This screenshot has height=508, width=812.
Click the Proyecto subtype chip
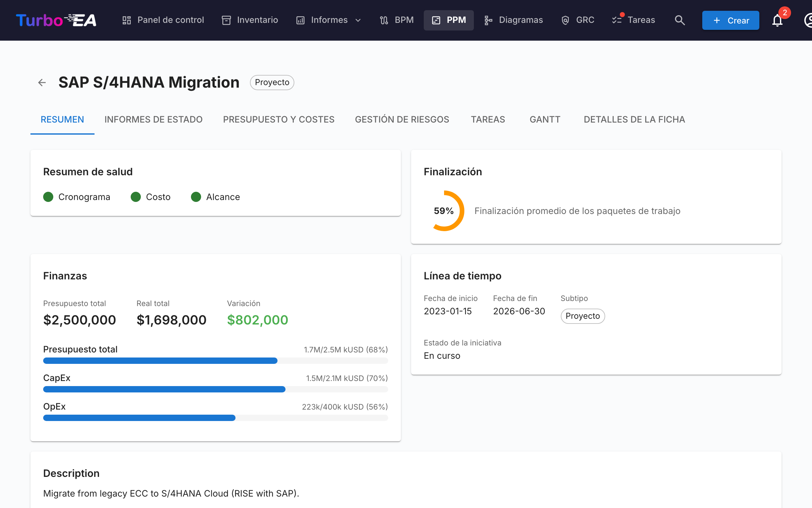pyautogui.click(x=582, y=316)
